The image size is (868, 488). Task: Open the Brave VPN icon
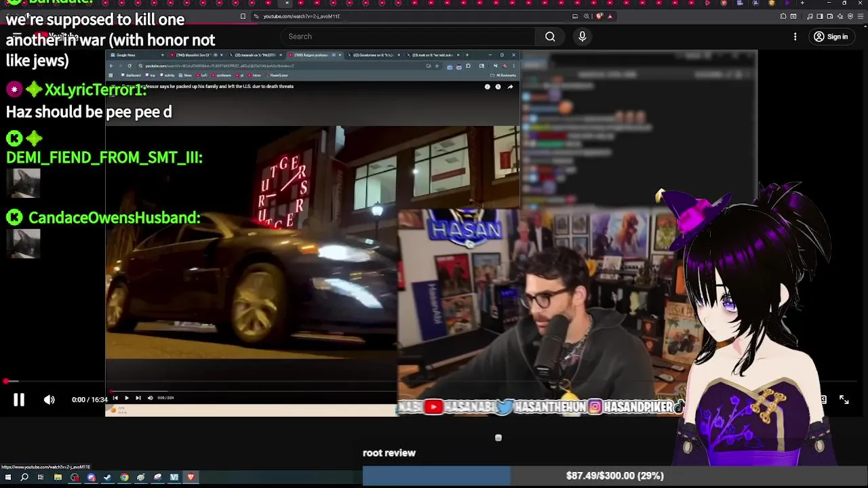click(850, 16)
